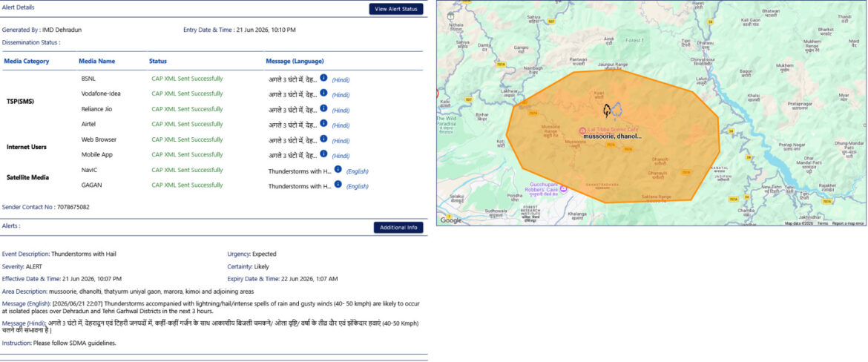This screenshot has width=868, height=362.
Task: Open info icon in NavIC message row
Action: point(338,169)
